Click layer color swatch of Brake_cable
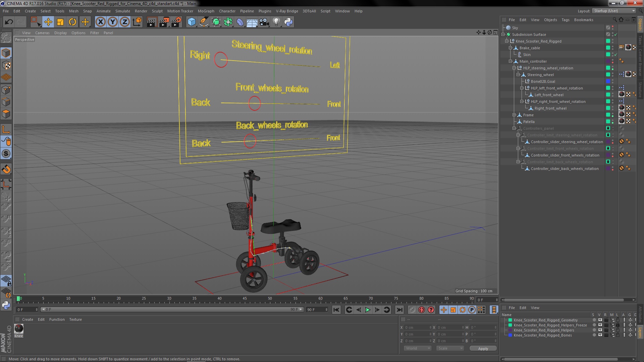This screenshot has height=362, width=644. click(608, 48)
